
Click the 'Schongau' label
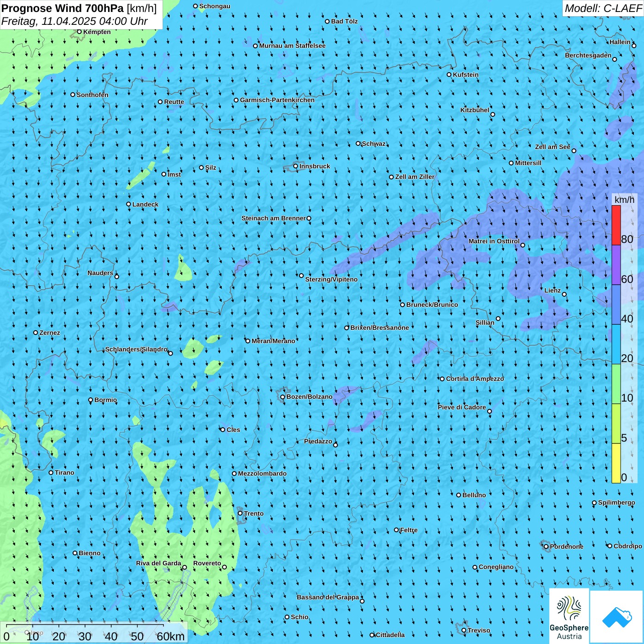[x=215, y=6]
